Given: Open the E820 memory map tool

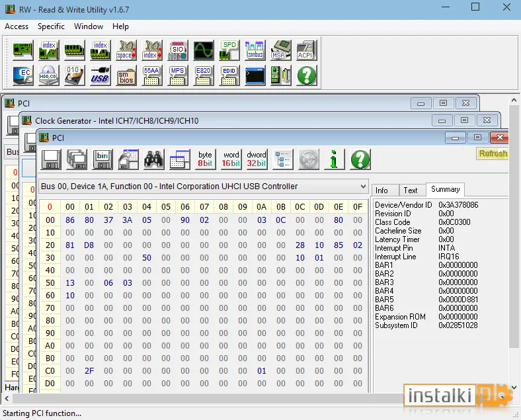Looking at the screenshot, I should pos(204,75).
